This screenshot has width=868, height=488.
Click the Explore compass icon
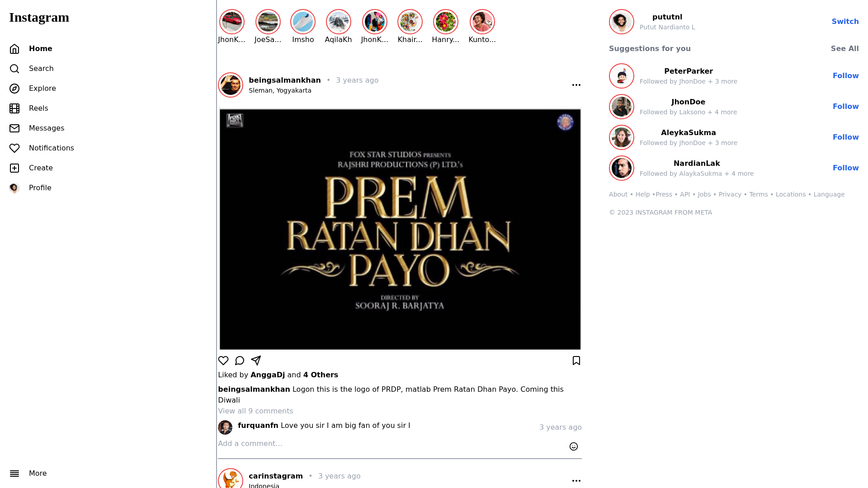point(14,89)
